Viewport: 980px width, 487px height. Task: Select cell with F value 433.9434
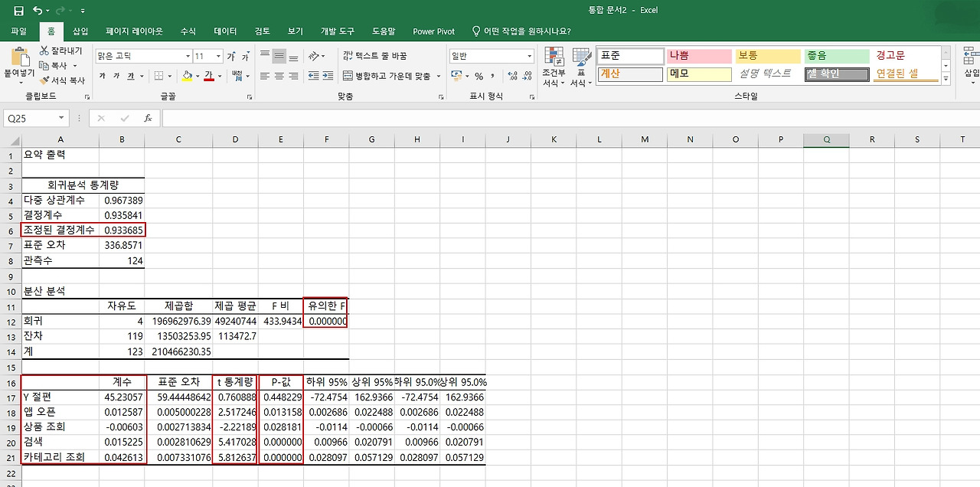[x=280, y=321]
